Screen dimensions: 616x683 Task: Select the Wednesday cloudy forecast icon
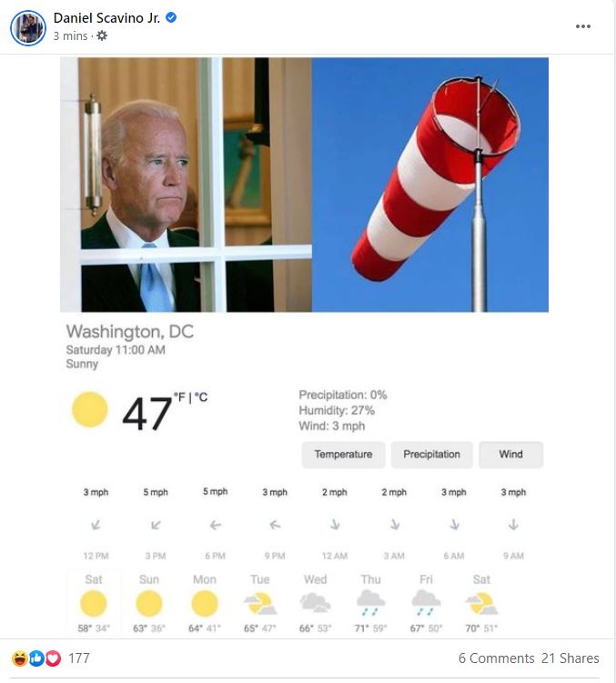(x=315, y=603)
